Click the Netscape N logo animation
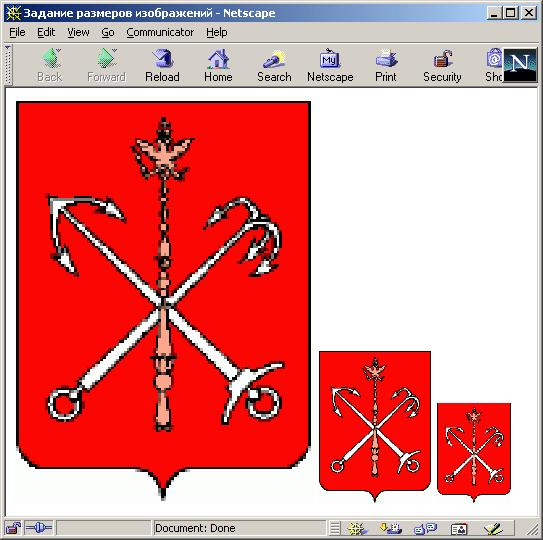This screenshot has width=543, height=540. (x=519, y=65)
